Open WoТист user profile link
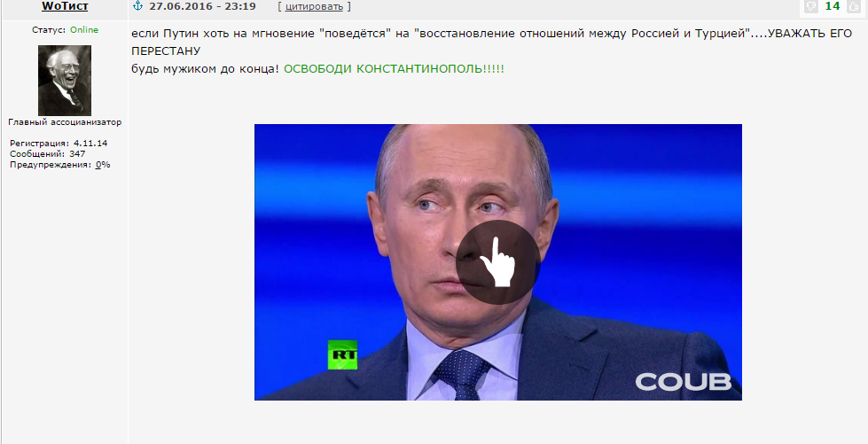Screen dimensions: 868x444 tap(65, 6)
